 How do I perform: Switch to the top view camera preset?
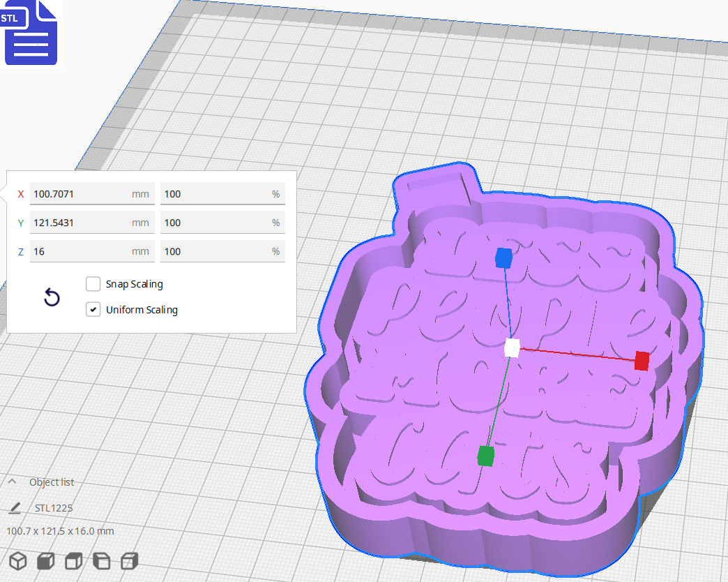73,560
